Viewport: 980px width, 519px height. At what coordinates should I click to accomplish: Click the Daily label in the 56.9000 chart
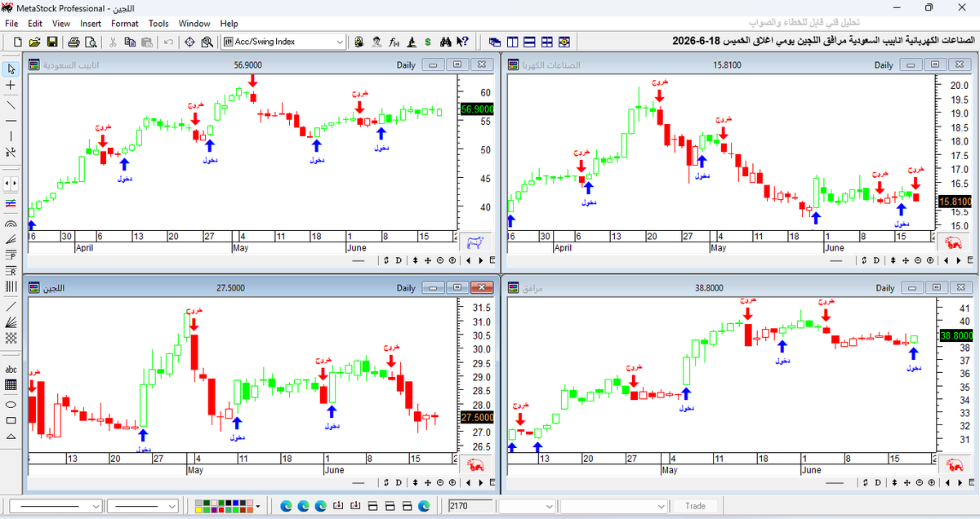(x=406, y=65)
